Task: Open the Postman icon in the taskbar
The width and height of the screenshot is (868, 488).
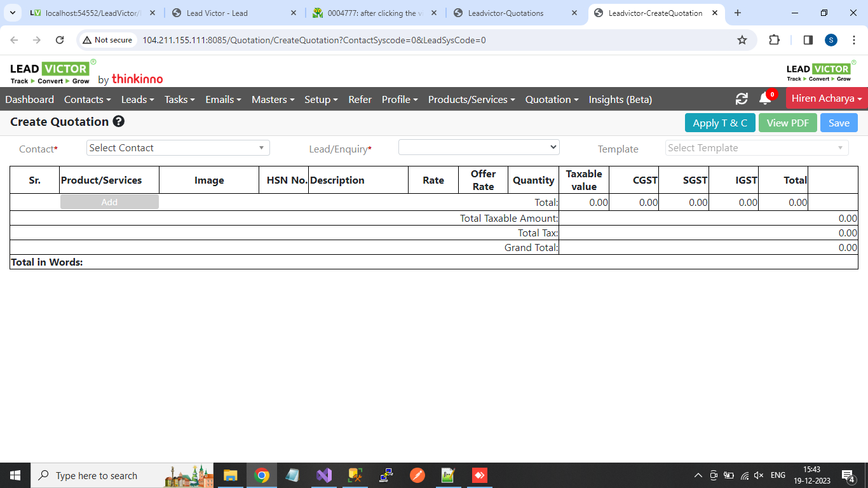Action: (417, 475)
